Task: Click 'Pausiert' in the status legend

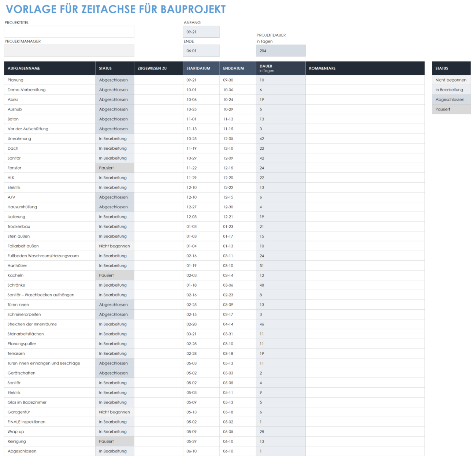Action: [451, 109]
